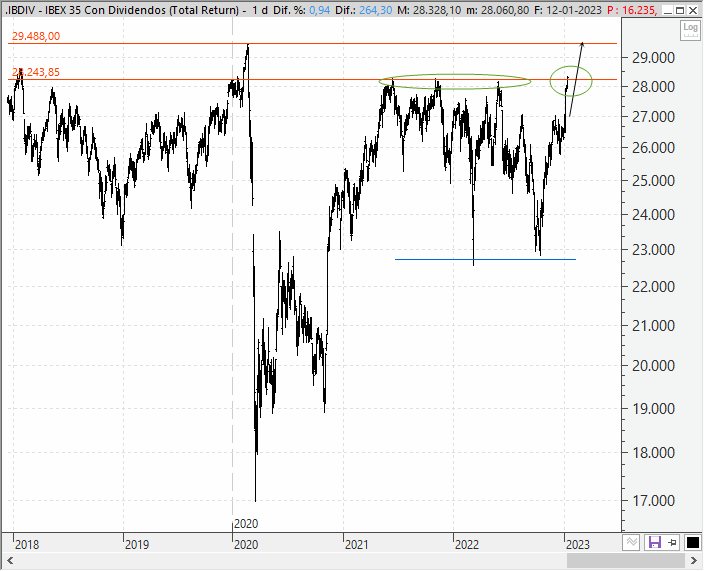Close the chart window

[x=693, y=10]
